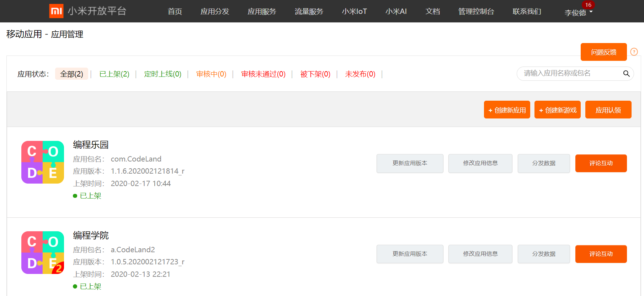
Task: Click the 编程学院 app title
Action: click(91, 236)
